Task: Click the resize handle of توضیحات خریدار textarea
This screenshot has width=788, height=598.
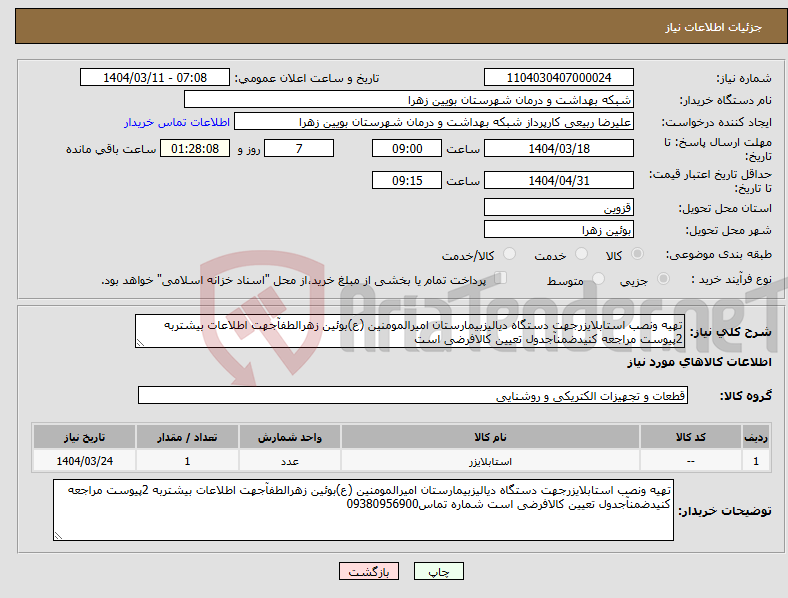Action: 58,536
